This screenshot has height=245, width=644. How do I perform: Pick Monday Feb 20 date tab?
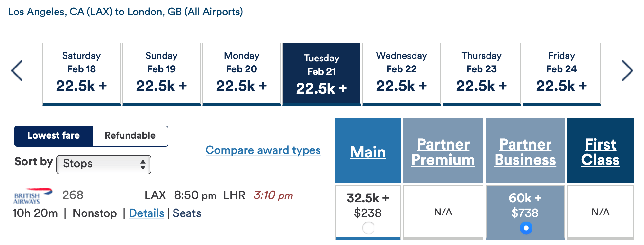point(242,74)
